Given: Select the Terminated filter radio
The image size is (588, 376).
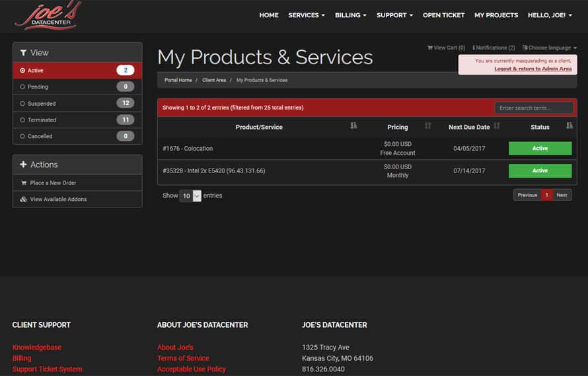Looking at the screenshot, I should point(22,120).
